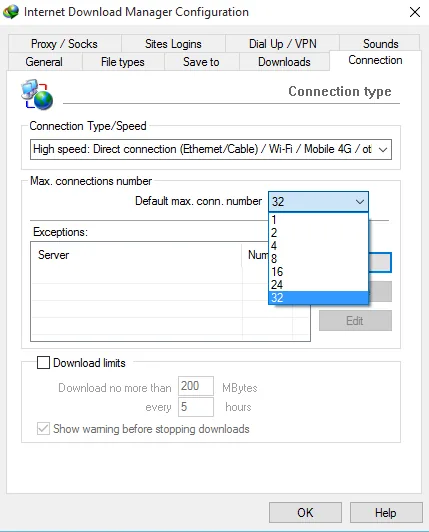The image size is (429, 532).
Task: Toggle Show warning before stopping downloads checkbox
Action: (x=43, y=429)
